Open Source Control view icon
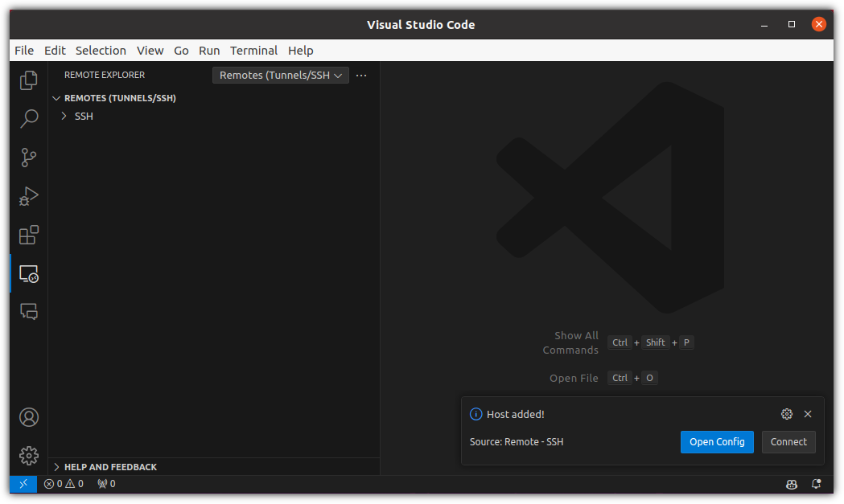The width and height of the screenshot is (844, 504). pos(28,158)
